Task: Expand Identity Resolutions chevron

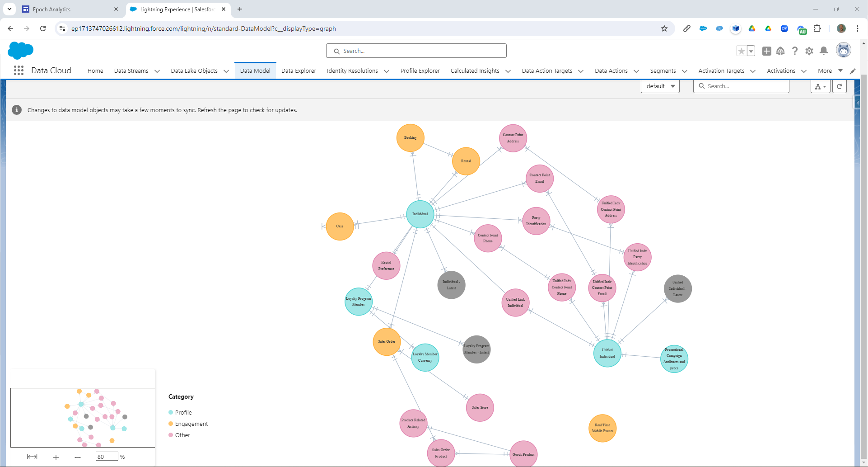Action: pos(387,71)
